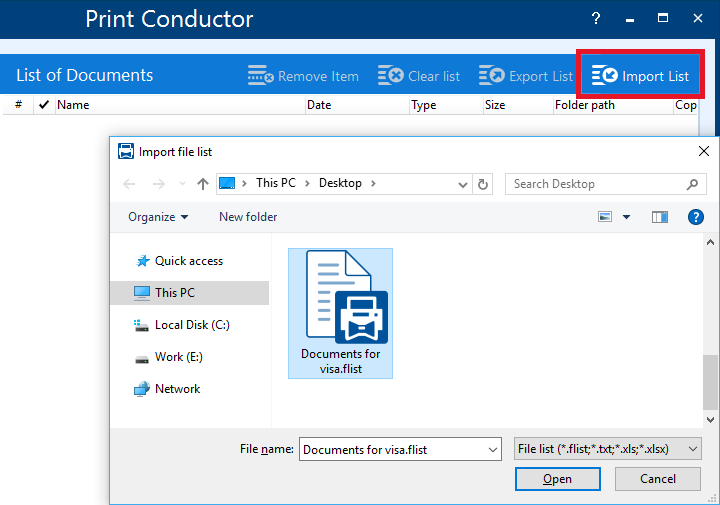The width and height of the screenshot is (720, 505).
Task: Click the Clear list toolbar icon
Action: point(391,76)
